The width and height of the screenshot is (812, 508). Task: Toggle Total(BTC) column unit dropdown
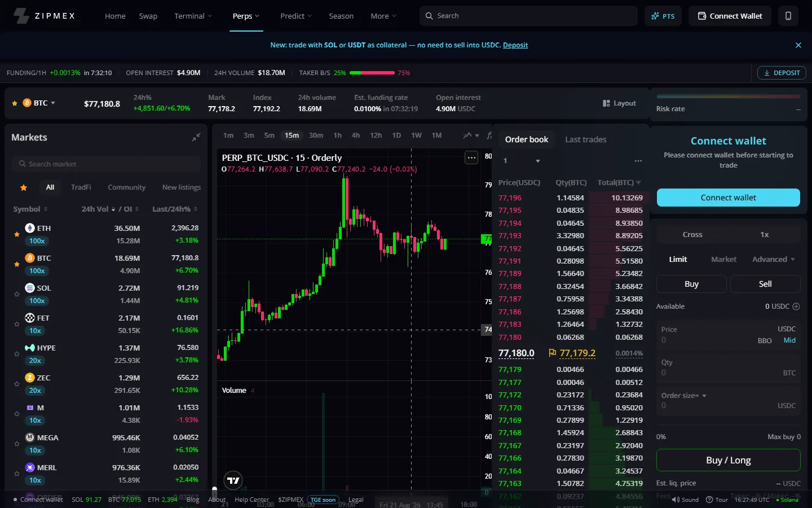[619, 183]
